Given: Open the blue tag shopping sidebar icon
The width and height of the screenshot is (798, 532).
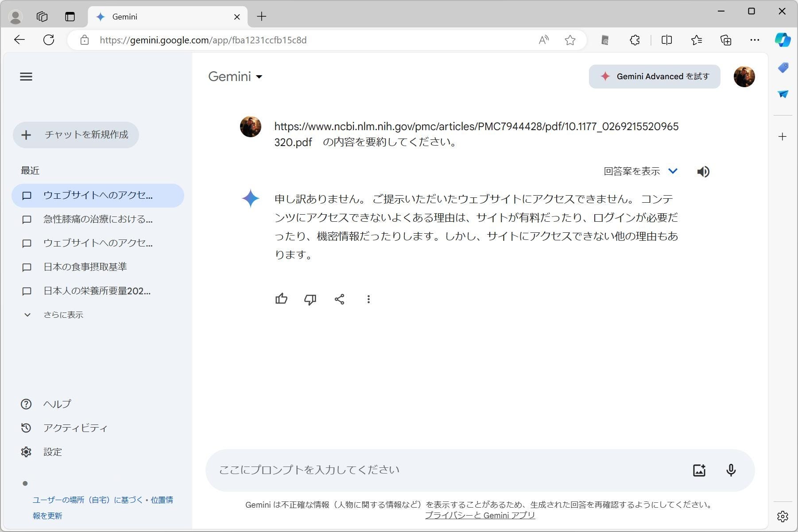Looking at the screenshot, I should click(x=783, y=67).
